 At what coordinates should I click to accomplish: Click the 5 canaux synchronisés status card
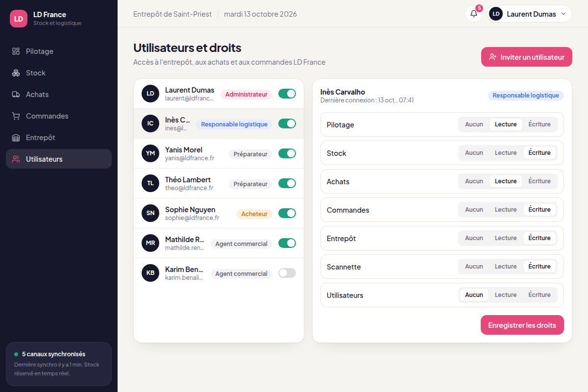click(x=59, y=364)
